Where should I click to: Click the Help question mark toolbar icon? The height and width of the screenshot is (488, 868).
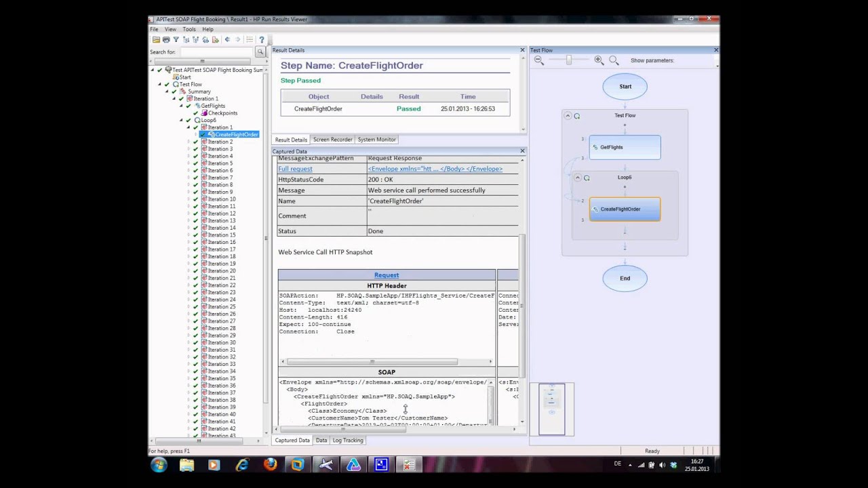click(262, 40)
